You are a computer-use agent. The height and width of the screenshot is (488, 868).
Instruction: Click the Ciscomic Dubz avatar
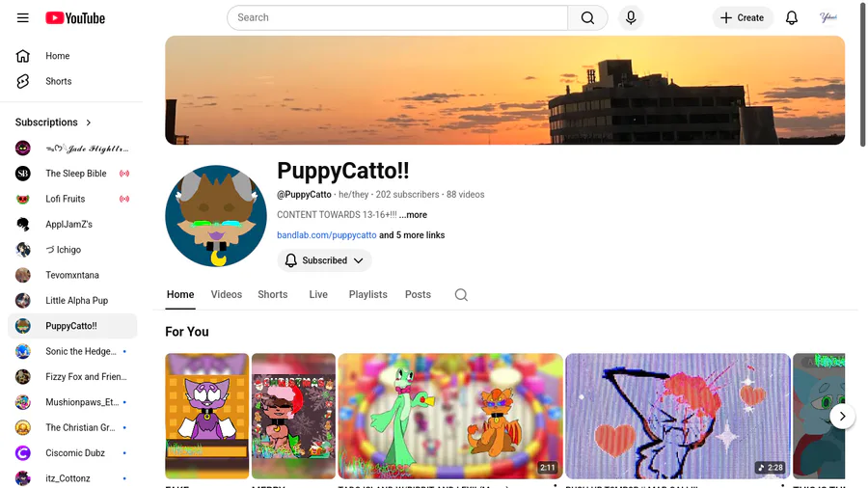pyautogui.click(x=23, y=453)
